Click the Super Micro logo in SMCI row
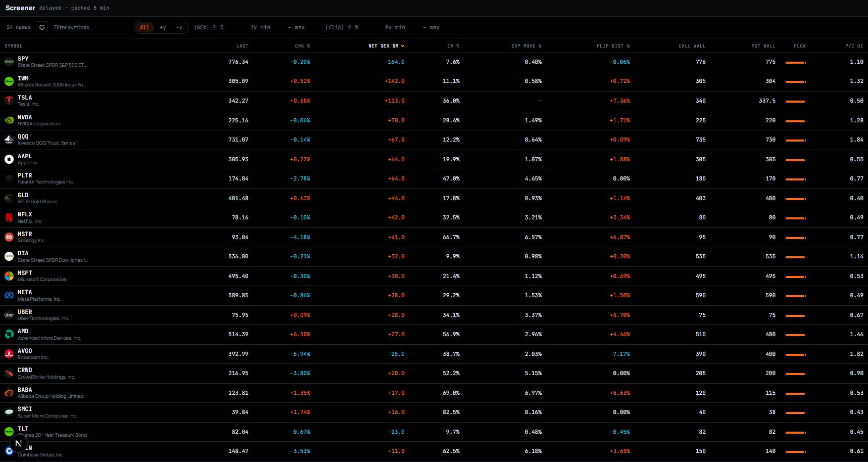Screen dimensions: 868x462 click(x=9, y=412)
